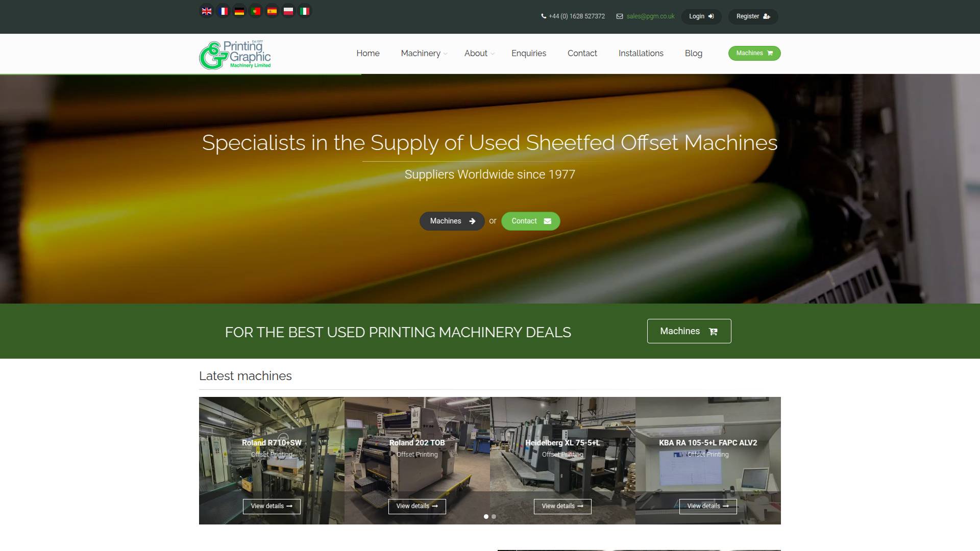Open the Blog page
980x551 pixels.
coord(694,53)
